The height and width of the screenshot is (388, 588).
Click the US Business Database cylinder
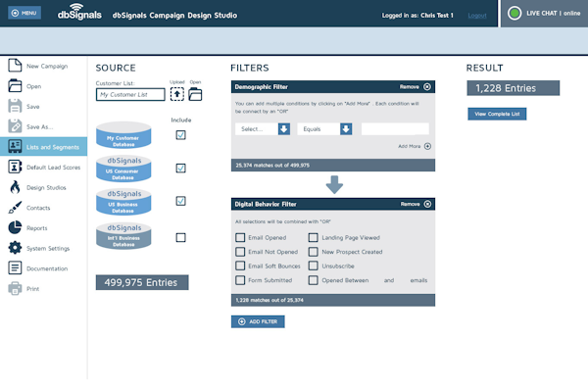click(123, 201)
